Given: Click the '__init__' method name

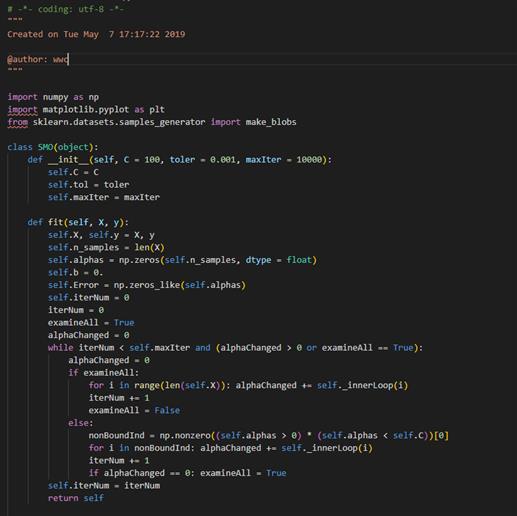Looking at the screenshot, I should coord(68,160).
